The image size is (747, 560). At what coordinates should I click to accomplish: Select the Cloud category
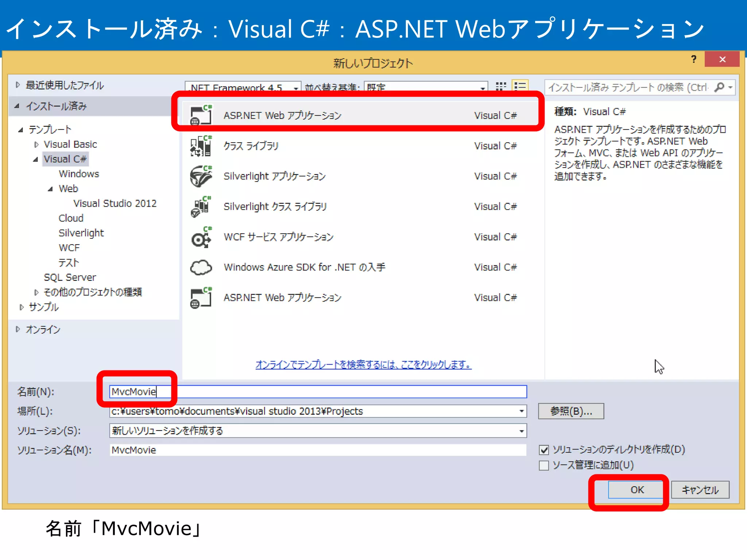click(71, 218)
